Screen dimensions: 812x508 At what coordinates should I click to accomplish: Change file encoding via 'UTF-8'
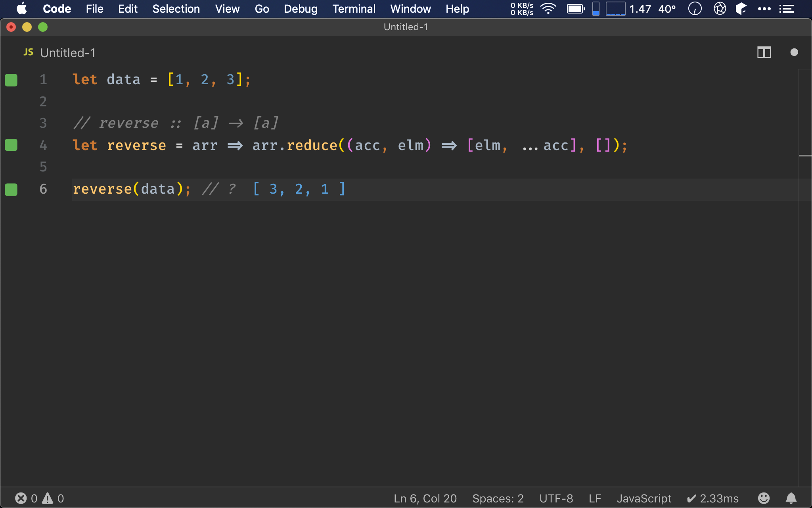556,498
